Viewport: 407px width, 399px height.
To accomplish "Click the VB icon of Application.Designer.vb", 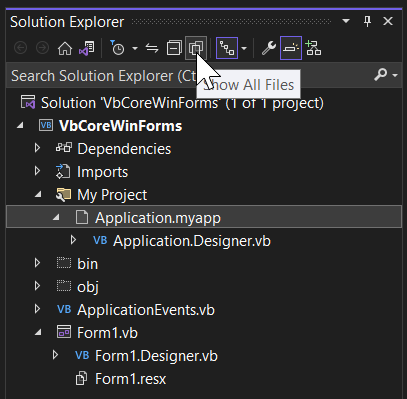I will pos(100,240).
